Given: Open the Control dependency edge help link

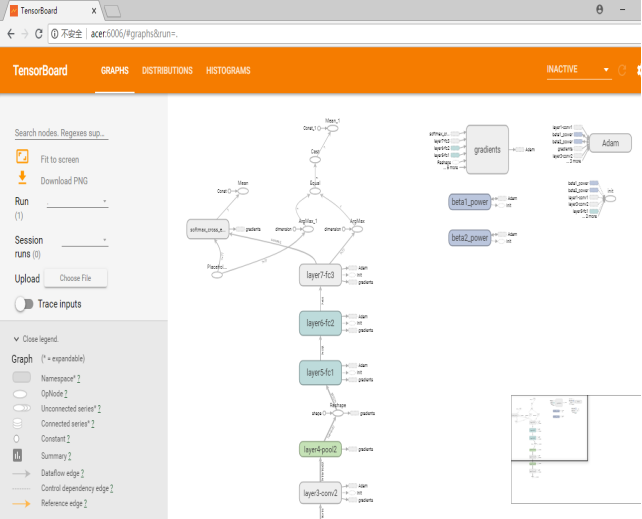Looking at the screenshot, I should [x=111, y=488].
